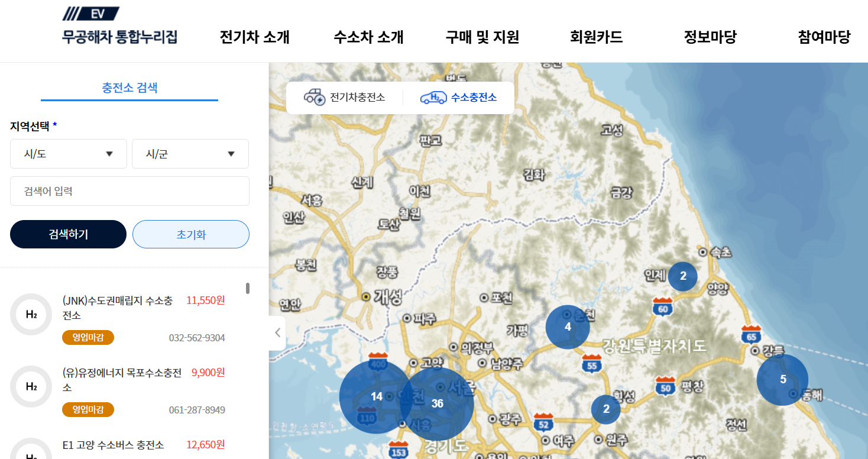This screenshot has width=868, height=459.
Task: Click the 11,550원 price text
Action: [x=206, y=300]
